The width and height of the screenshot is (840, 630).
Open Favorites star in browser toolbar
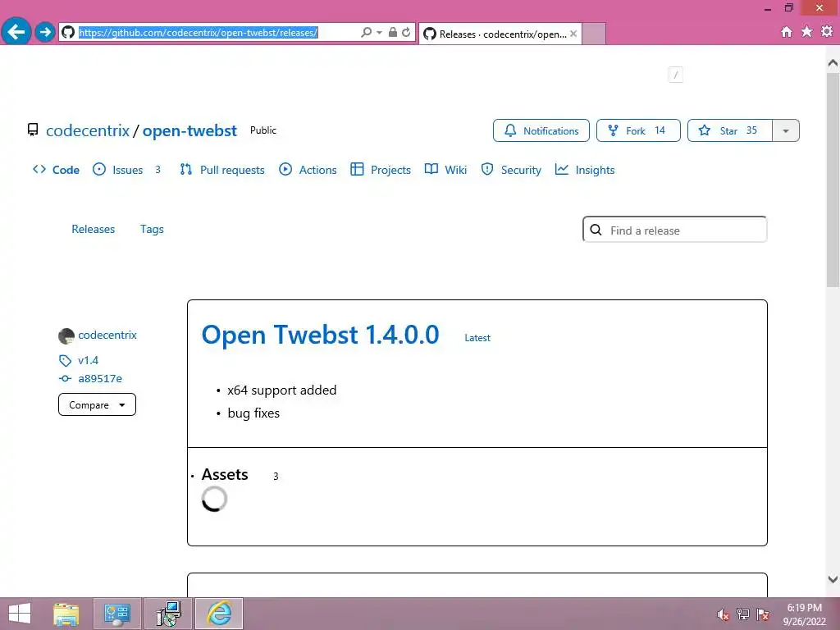[807, 32]
